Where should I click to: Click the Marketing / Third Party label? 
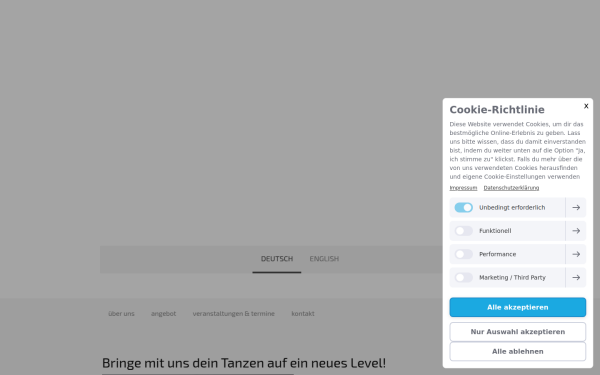coord(512,277)
